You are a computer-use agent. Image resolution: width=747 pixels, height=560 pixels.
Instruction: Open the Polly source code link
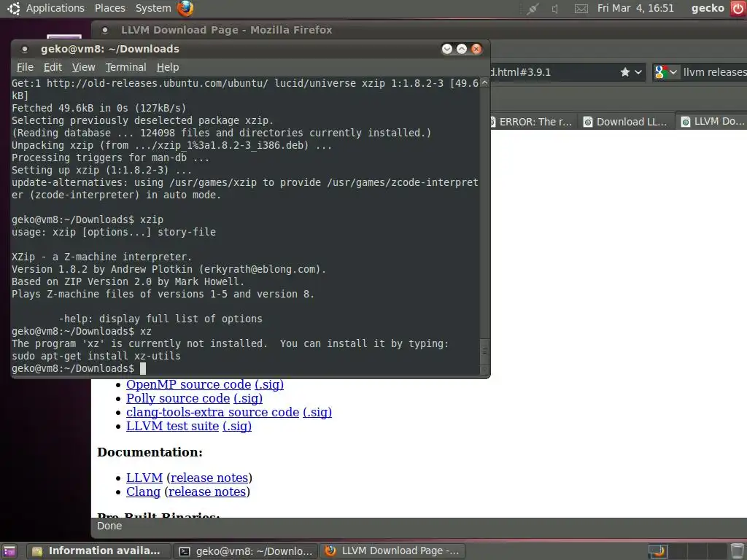[x=178, y=398]
